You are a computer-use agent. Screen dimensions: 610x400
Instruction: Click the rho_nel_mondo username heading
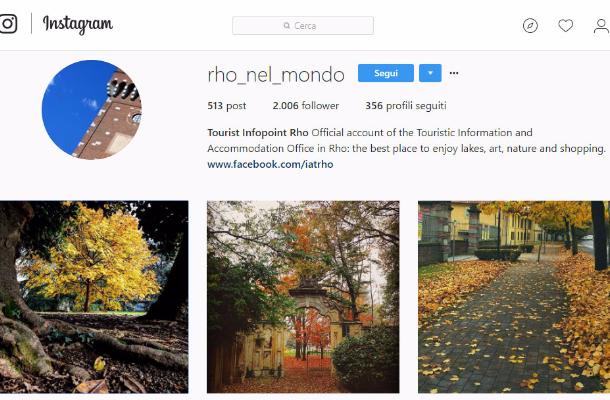pos(276,75)
